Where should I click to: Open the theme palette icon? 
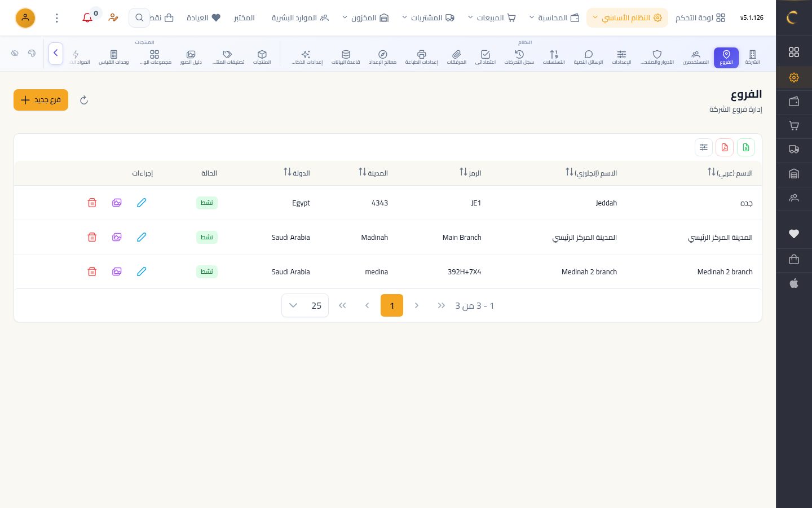(32, 54)
